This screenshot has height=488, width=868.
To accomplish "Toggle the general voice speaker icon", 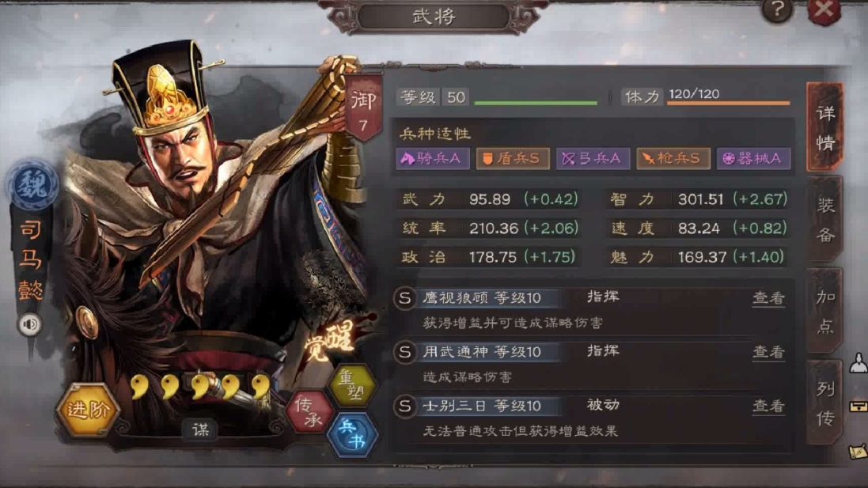I will click(30, 324).
